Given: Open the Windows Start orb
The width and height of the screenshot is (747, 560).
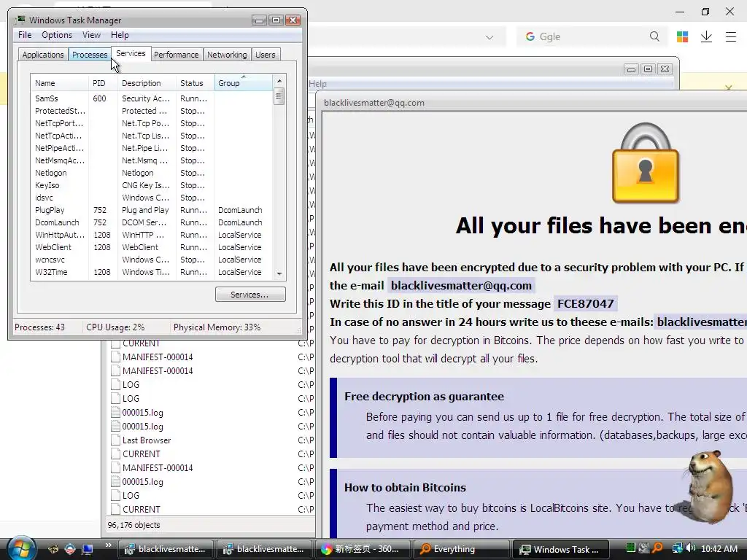Looking at the screenshot, I should (20, 548).
